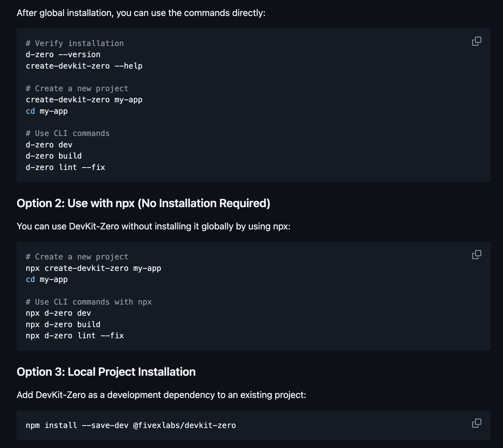
Task: Copy the global installation commands code block
Action: [476, 41]
